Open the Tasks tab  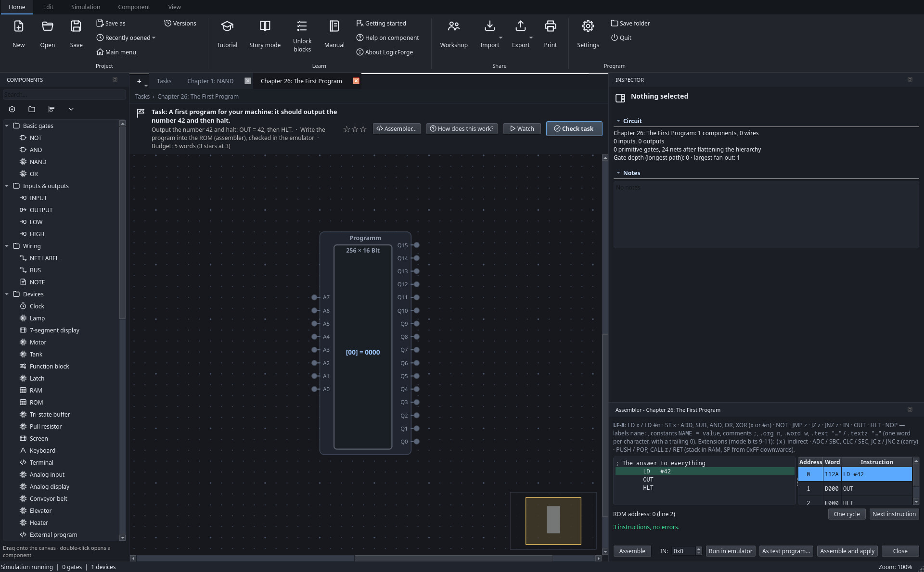point(164,81)
